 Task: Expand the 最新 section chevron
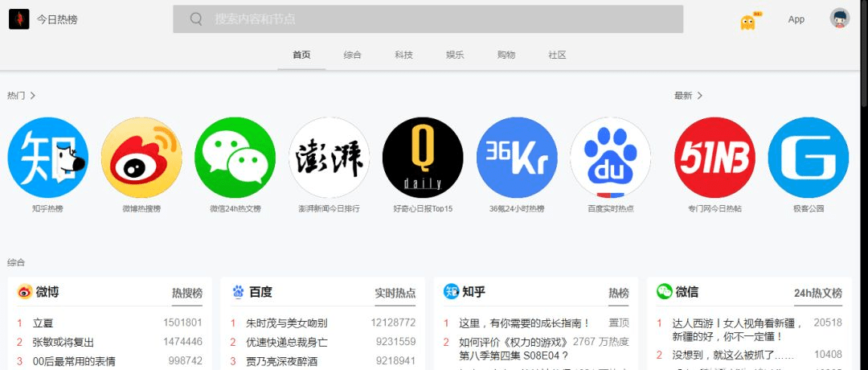[x=700, y=95]
